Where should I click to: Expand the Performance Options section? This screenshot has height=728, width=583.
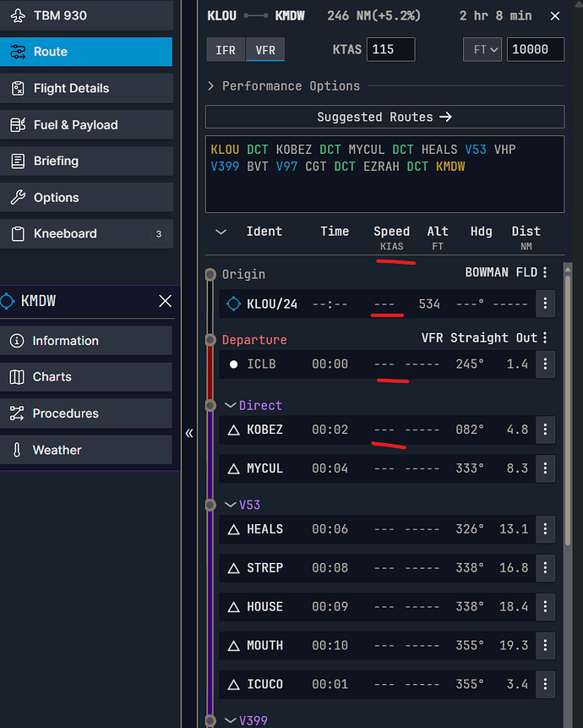(284, 86)
